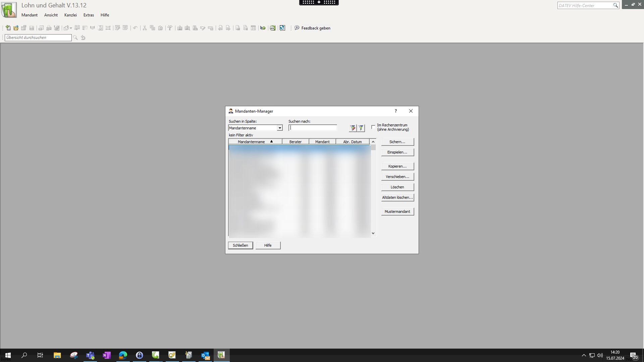Enable the Im Rechenzentrum checkbox

click(373, 127)
